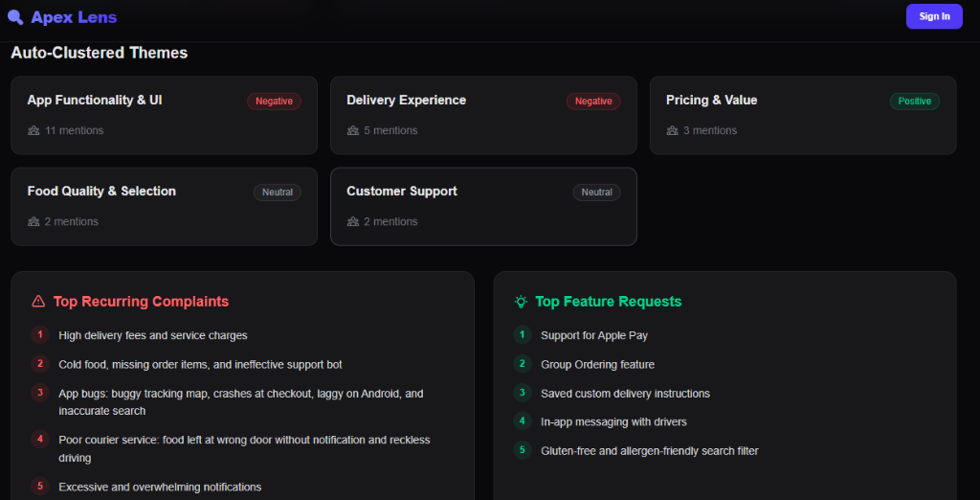Click Neutral badge on Customer Support
This screenshot has width=980, height=500.
click(597, 193)
